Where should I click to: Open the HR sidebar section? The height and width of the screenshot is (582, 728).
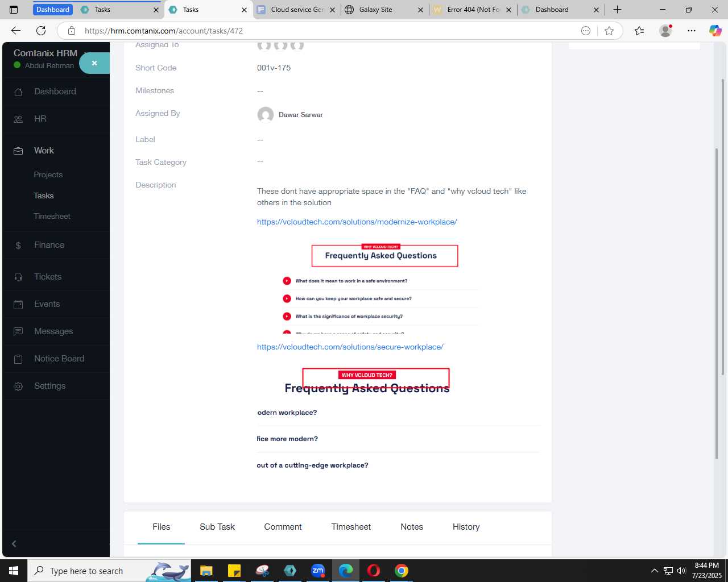[40, 119]
